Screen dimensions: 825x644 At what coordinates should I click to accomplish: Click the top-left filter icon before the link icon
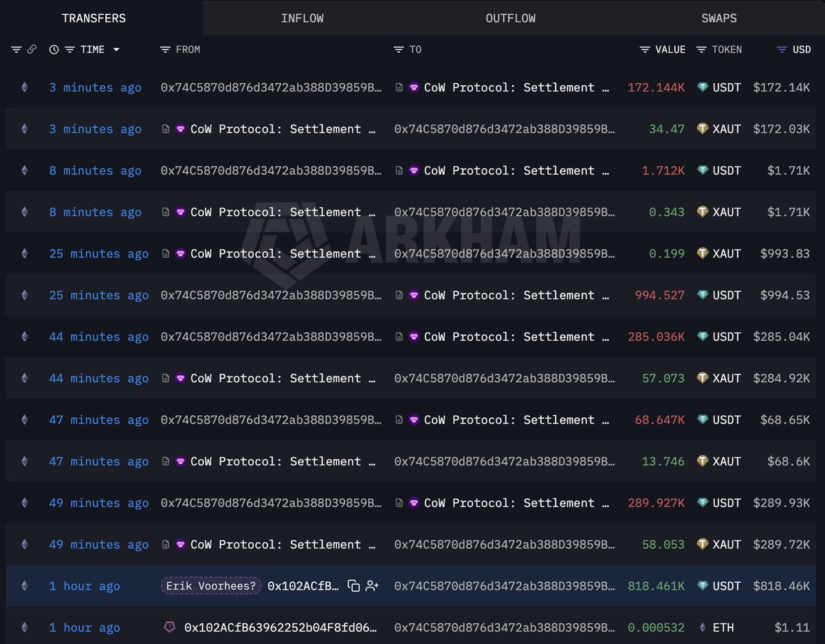(16, 49)
